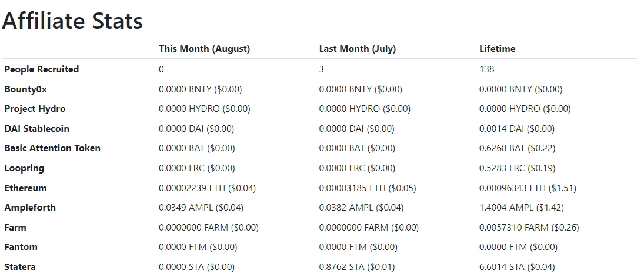Select Statera August value 0.0000 STA
Image resolution: width=644 pixels, height=280 pixels.
(197, 267)
